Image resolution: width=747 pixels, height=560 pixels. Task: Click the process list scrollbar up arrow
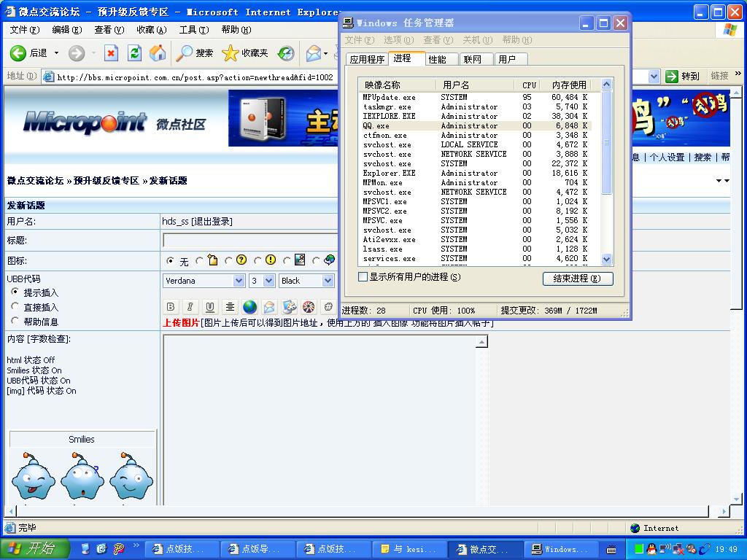click(x=606, y=85)
